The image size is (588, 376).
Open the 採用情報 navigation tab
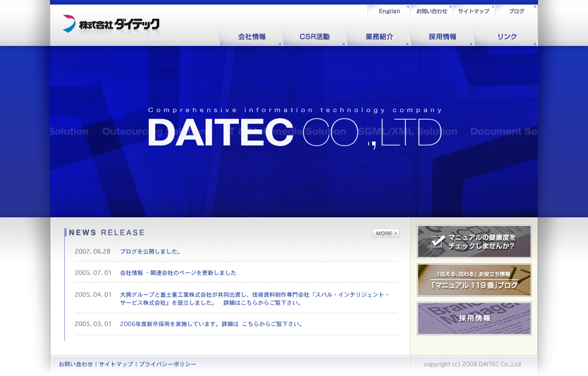point(442,37)
